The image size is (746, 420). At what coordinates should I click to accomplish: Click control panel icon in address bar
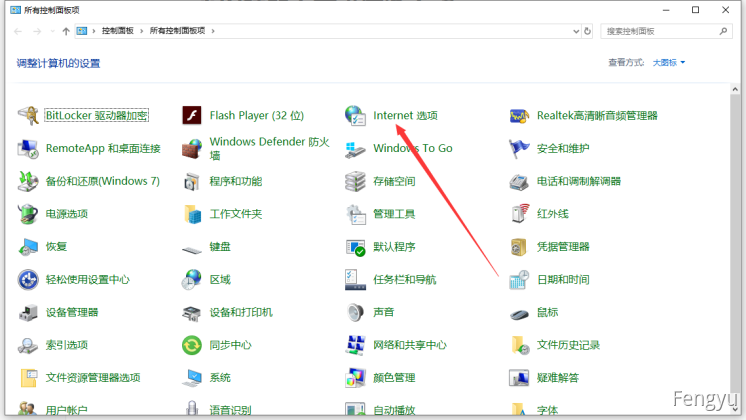[x=82, y=31]
